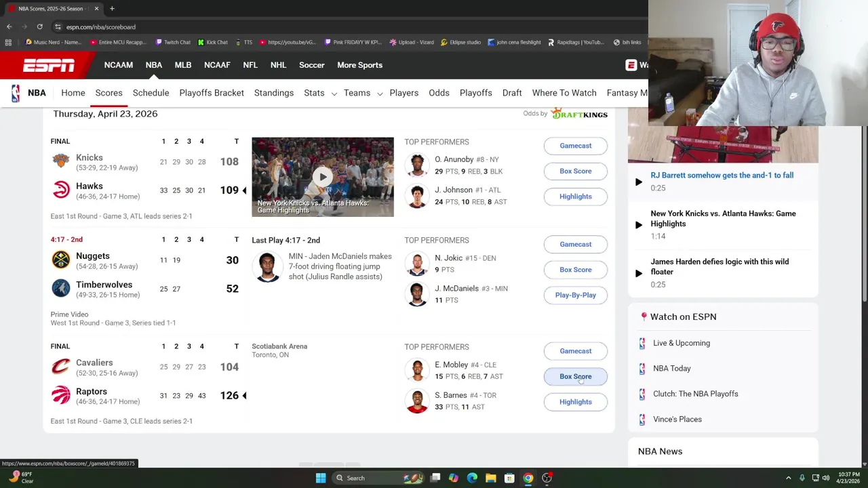Play the James Harden wild floater clip

pyautogui.click(x=638, y=273)
